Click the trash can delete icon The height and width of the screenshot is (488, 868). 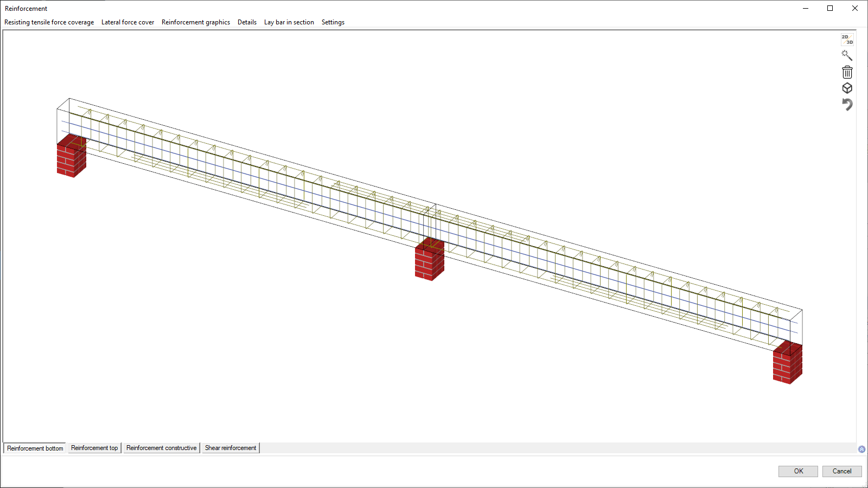pos(847,72)
